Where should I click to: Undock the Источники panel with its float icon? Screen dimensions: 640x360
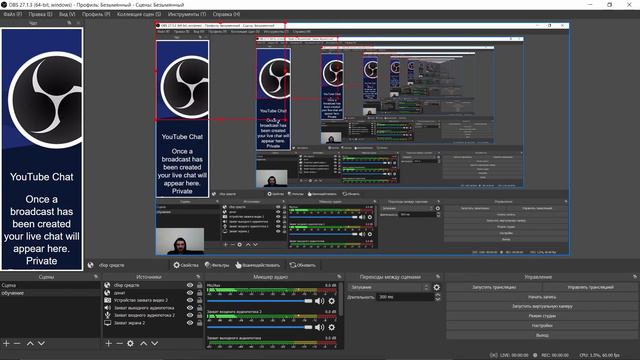pyautogui.click(x=198, y=276)
